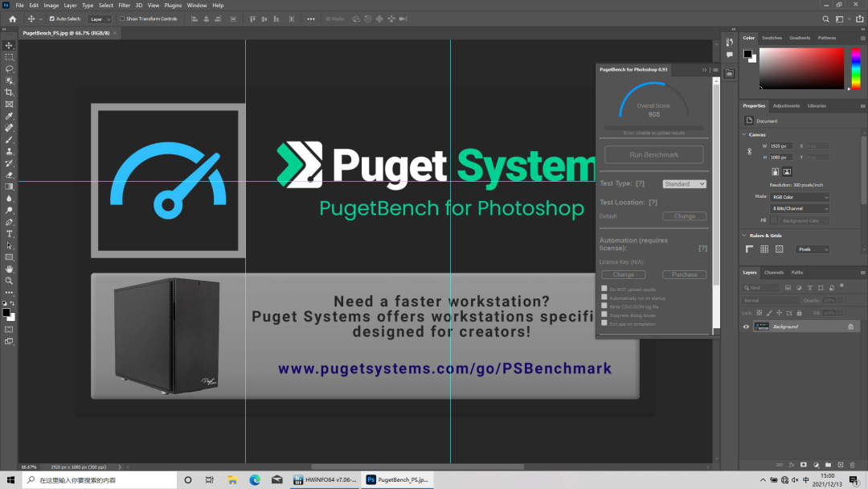868x489 pixels.
Task: Select the Crop tool
Action: point(10,92)
